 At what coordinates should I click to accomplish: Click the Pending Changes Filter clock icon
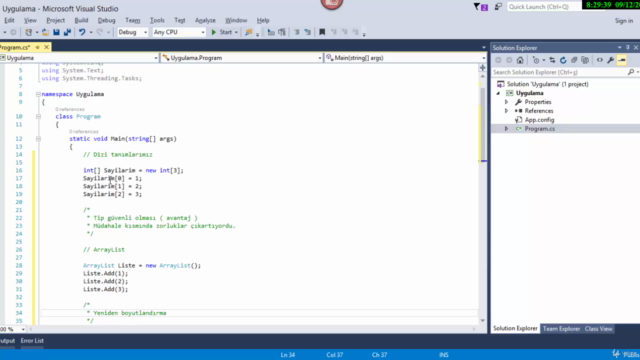pos(536,60)
